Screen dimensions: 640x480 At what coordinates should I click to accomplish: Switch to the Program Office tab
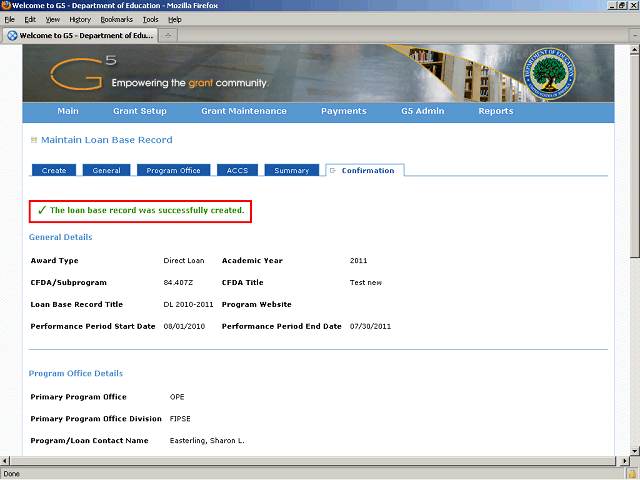click(x=173, y=170)
